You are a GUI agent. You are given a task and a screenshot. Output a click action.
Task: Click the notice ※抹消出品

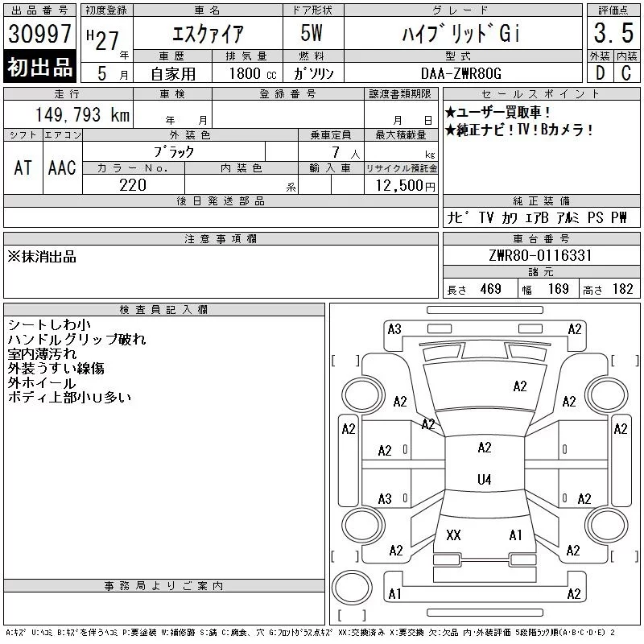point(42,257)
